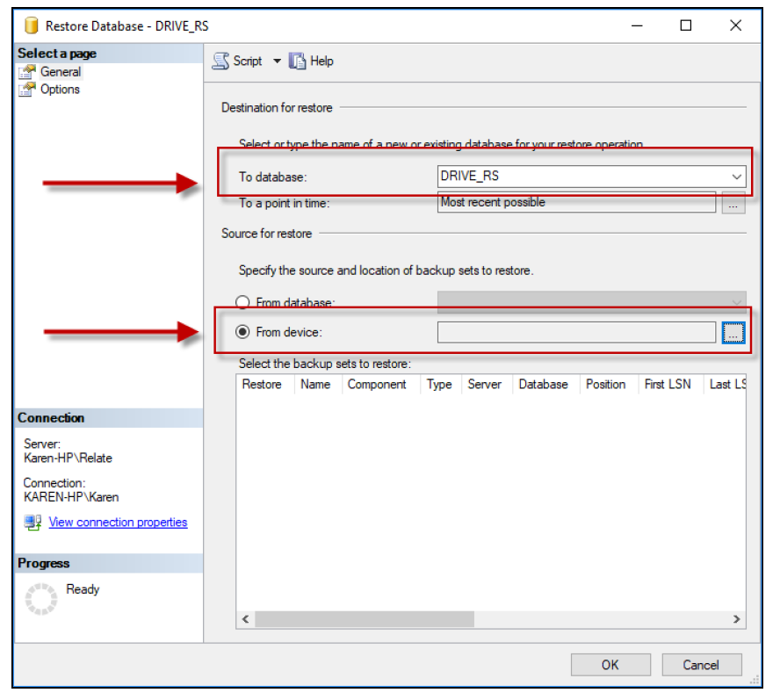Click the Script toolbar icon
The height and width of the screenshot is (700, 780).
(x=220, y=61)
